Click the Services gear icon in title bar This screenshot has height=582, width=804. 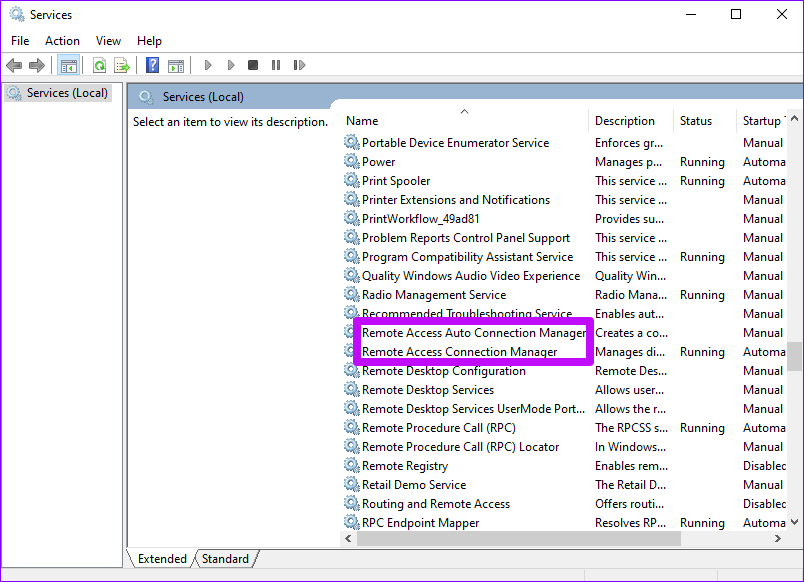tap(17, 14)
